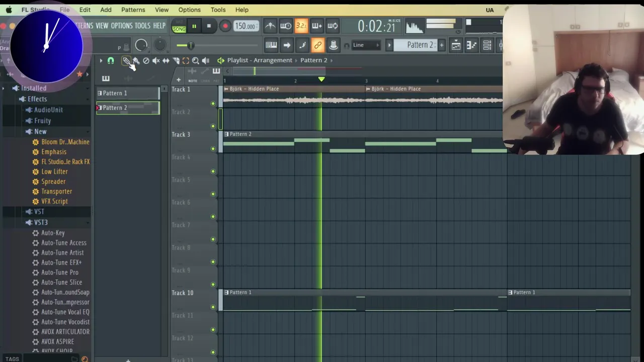Click the Bloom Dr..Machine plugin icon

pos(35,142)
